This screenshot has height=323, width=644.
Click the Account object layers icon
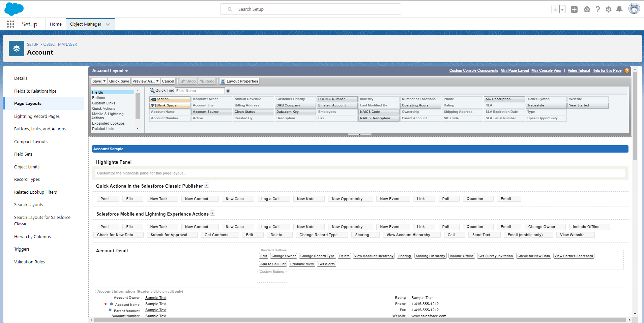point(17,49)
